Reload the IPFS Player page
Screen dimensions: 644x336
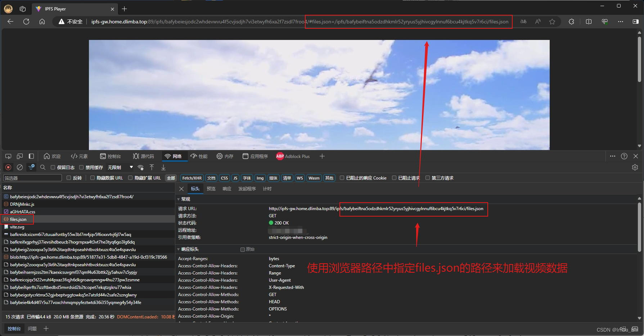coord(26,22)
